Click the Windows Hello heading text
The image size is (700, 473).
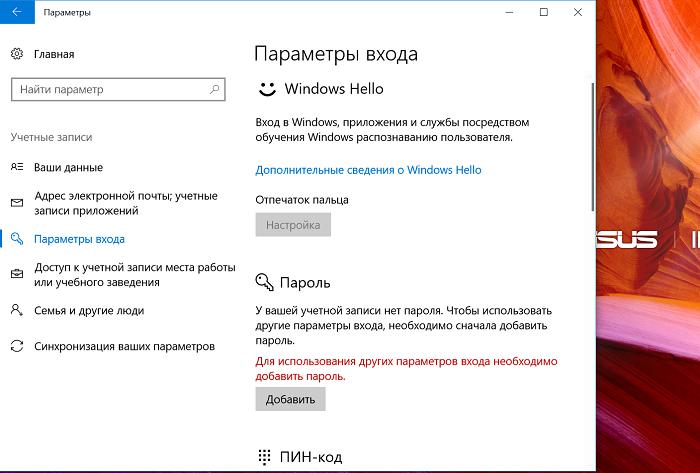click(x=334, y=89)
